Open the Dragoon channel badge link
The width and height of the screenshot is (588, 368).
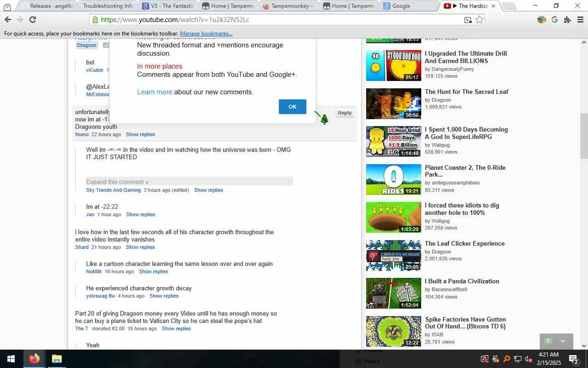(x=86, y=45)
